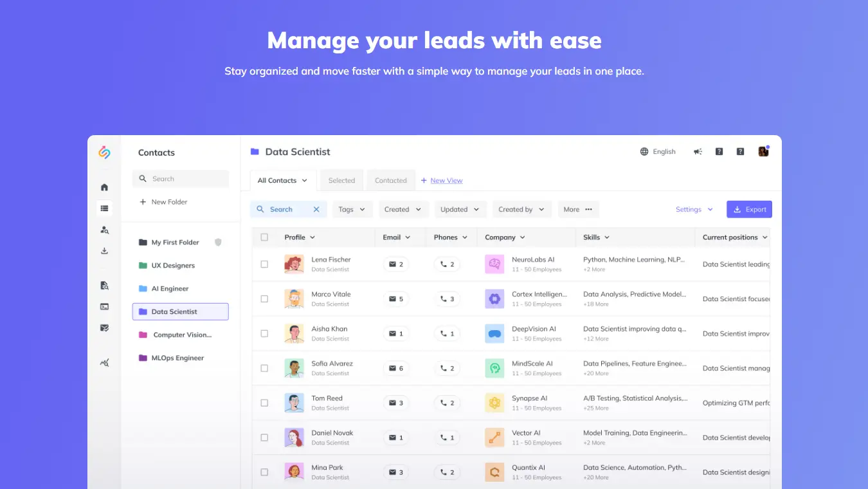Check the checkbox beside Tom Reed

[264, 403]
